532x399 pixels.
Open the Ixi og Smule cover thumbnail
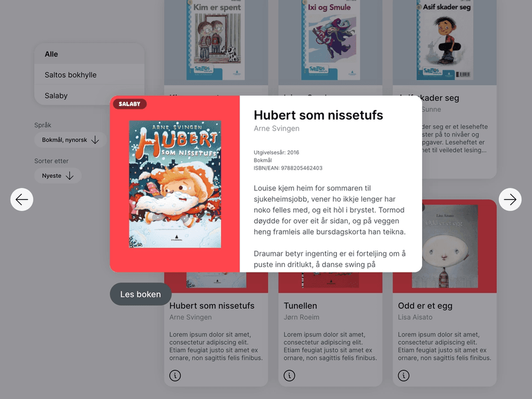[x=330, y=40]
